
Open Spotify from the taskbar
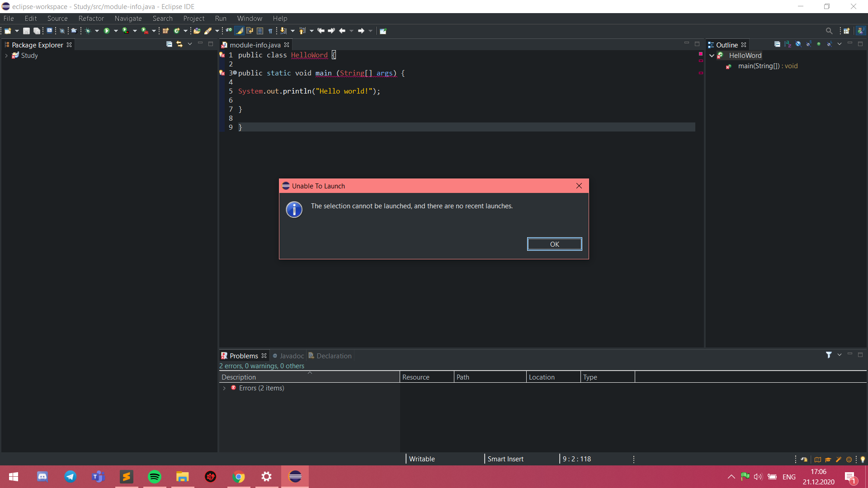(155, 477)
